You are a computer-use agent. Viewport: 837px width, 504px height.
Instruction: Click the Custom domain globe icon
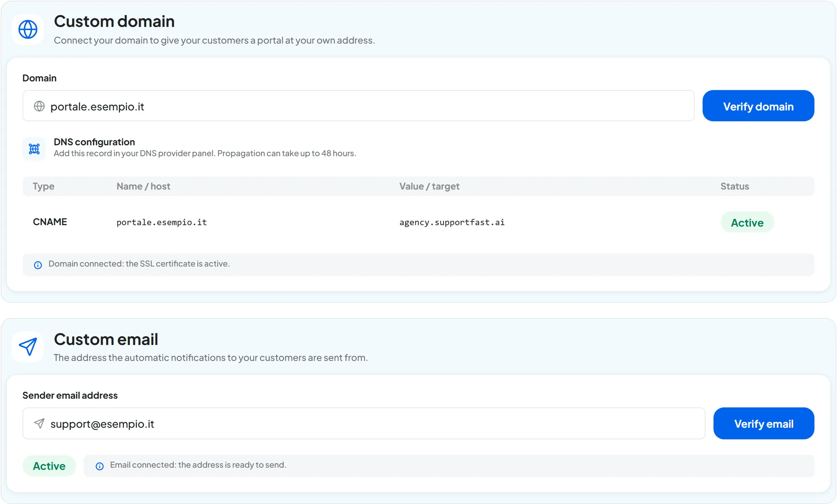click(28, 29)
